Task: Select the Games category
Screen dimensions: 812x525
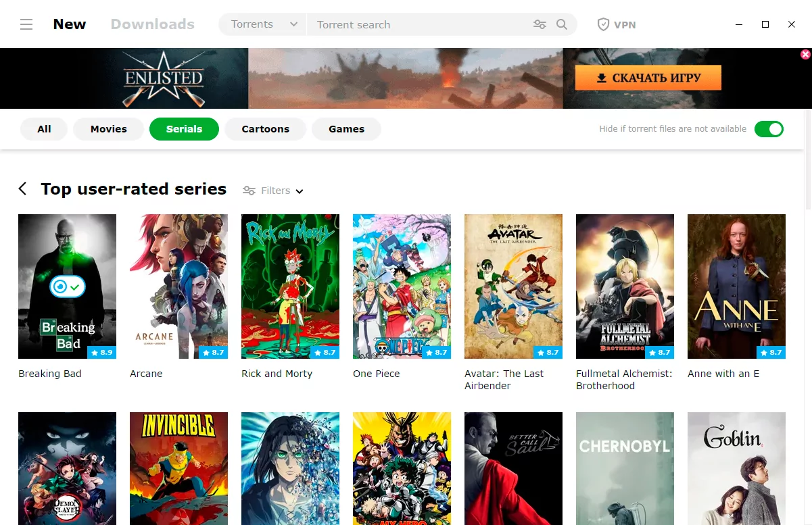Action: 347,129
